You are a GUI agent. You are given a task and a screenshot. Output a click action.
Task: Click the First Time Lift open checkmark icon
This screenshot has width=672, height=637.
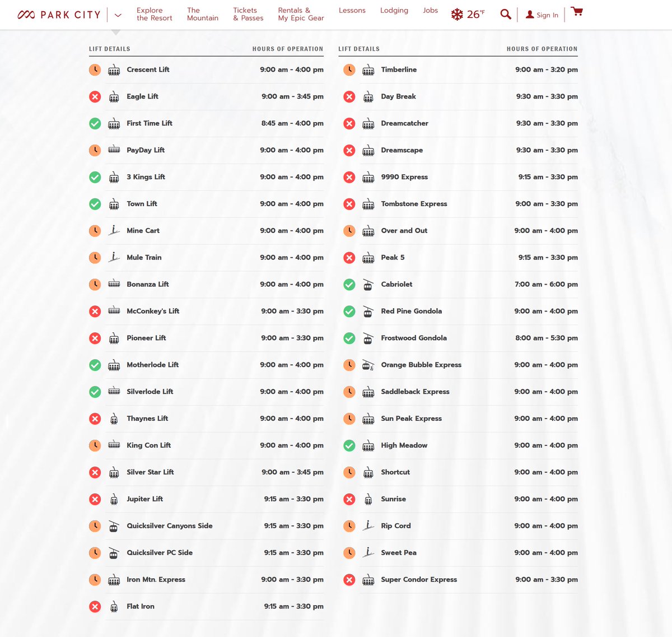pyautogui.click(x=95, y=124)
